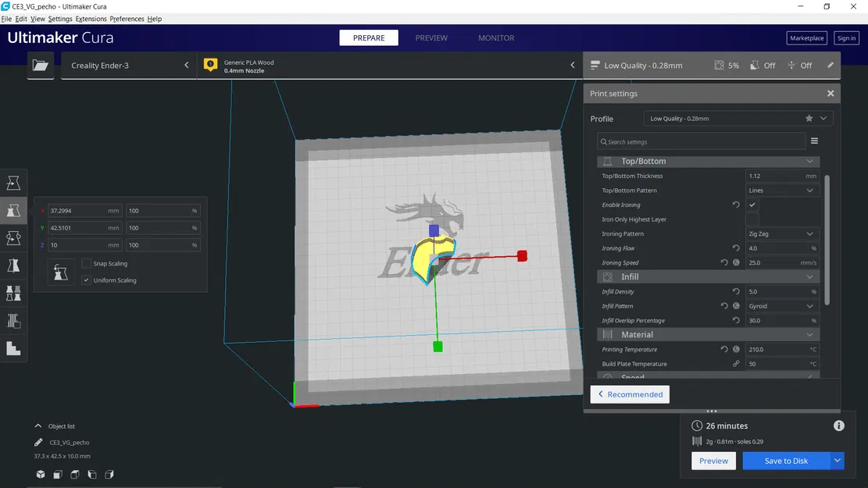This screenshot has width=868, height=488.
Task: Click the X scale mm input field
Action: (x=84, y=211)
